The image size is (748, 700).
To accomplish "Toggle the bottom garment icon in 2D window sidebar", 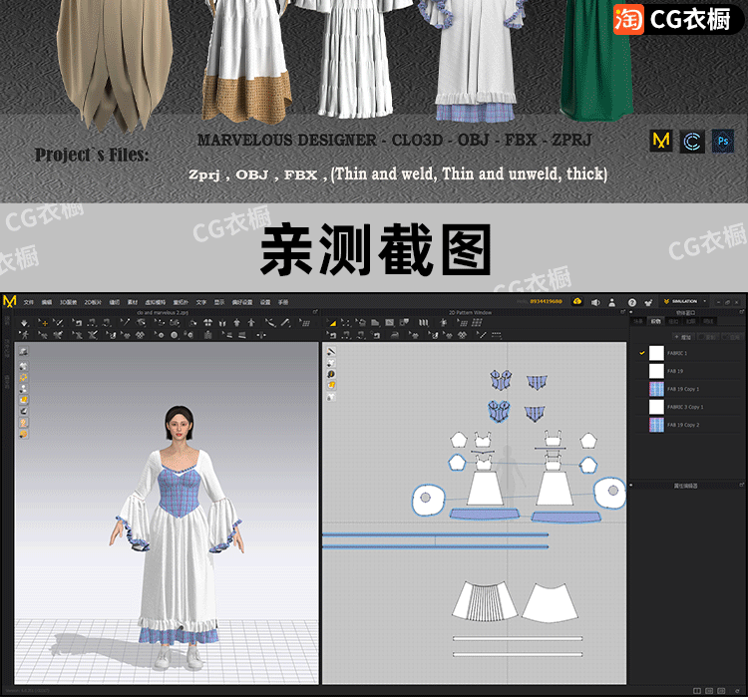I will (331, 397).
